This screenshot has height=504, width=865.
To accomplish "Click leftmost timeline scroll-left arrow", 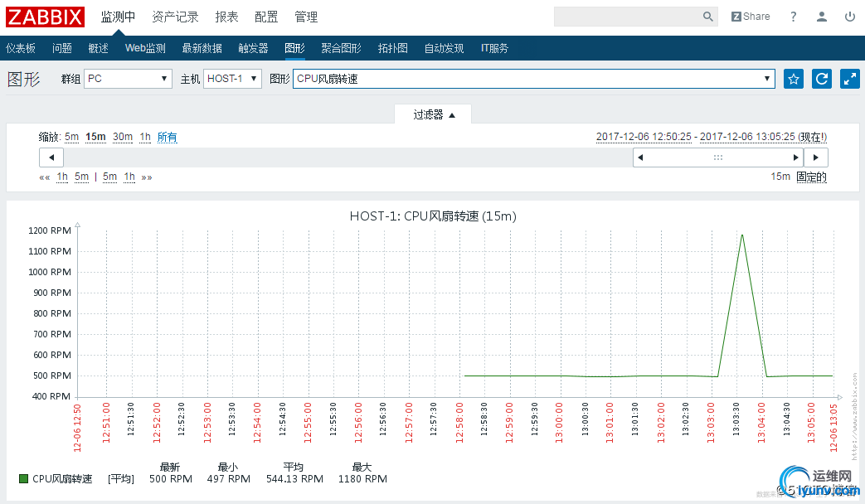I will [x=51, y=157].
